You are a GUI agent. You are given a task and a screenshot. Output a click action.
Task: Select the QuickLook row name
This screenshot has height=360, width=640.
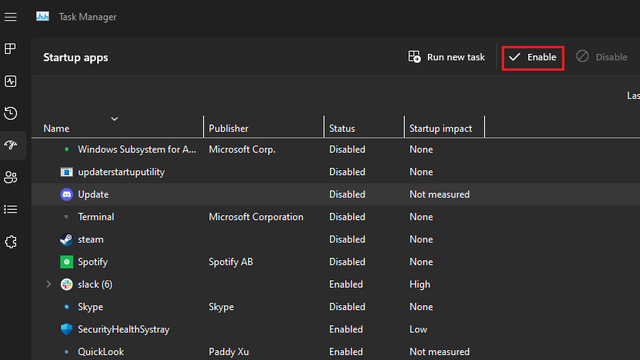(x=101, y=351)
